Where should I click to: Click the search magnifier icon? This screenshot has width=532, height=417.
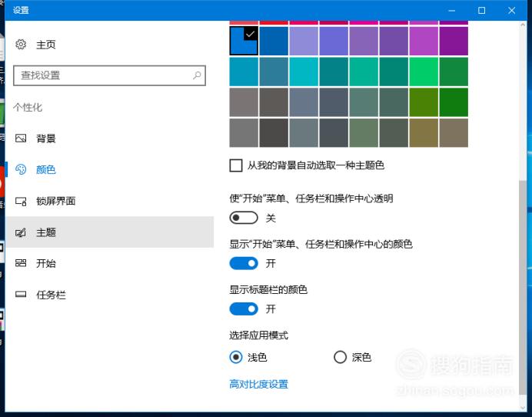(197, 75)
